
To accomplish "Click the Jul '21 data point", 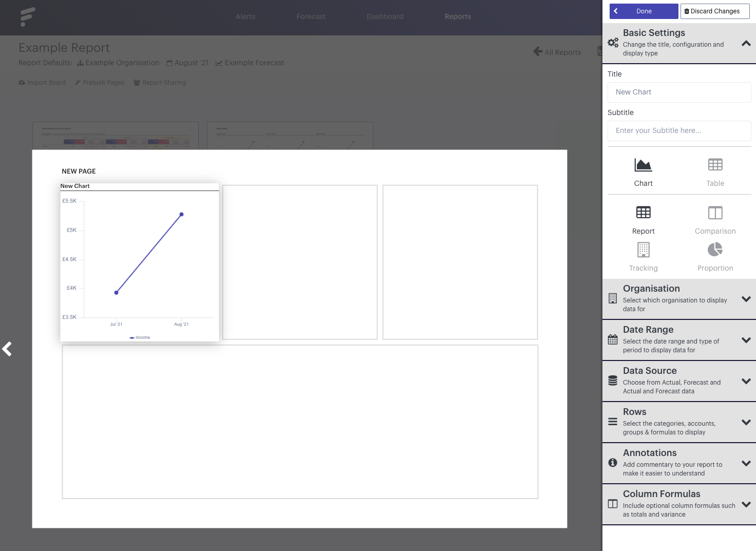I will (x=117, y=292).
